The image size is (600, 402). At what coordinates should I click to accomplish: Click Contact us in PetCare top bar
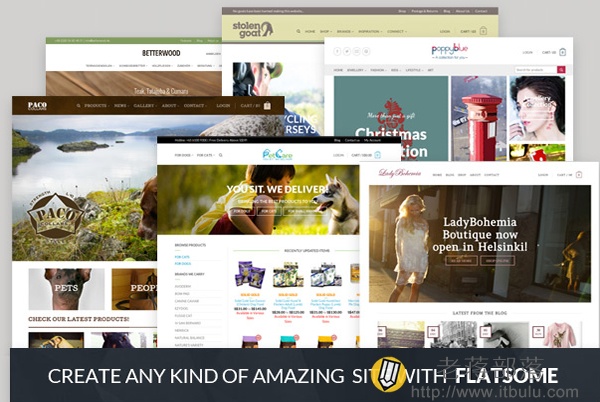tap(352, 140)
